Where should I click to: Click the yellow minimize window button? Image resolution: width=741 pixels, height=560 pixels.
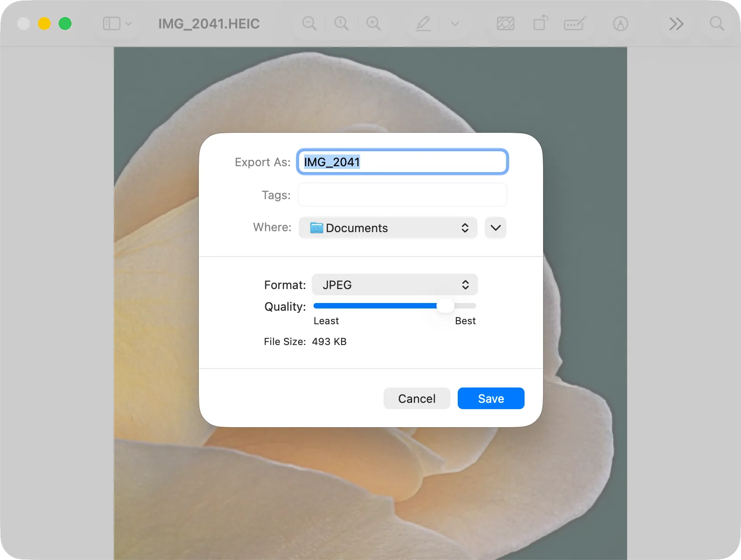click(44, 23)
